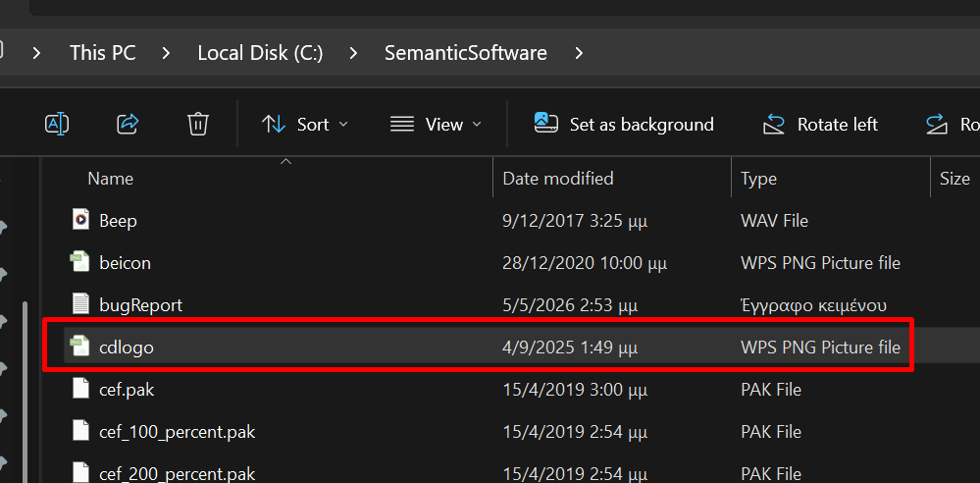Sort files by Name column header

[110, 179]
